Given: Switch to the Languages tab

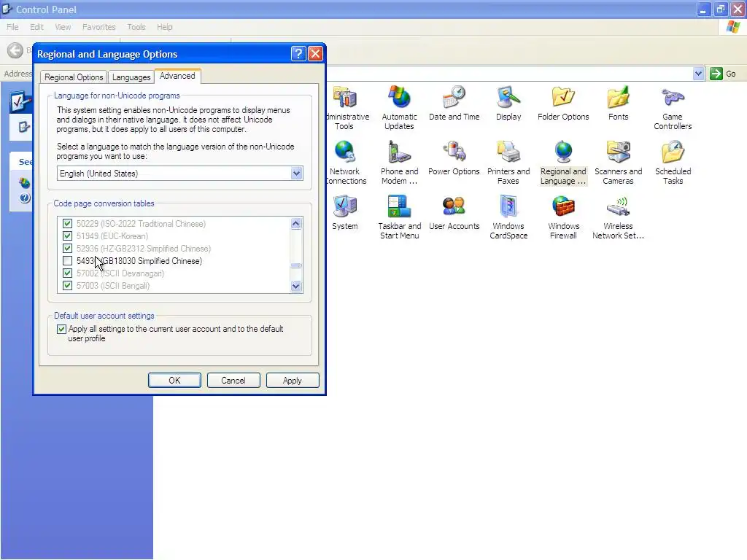Looking at the screenshot, I should 131,77.
